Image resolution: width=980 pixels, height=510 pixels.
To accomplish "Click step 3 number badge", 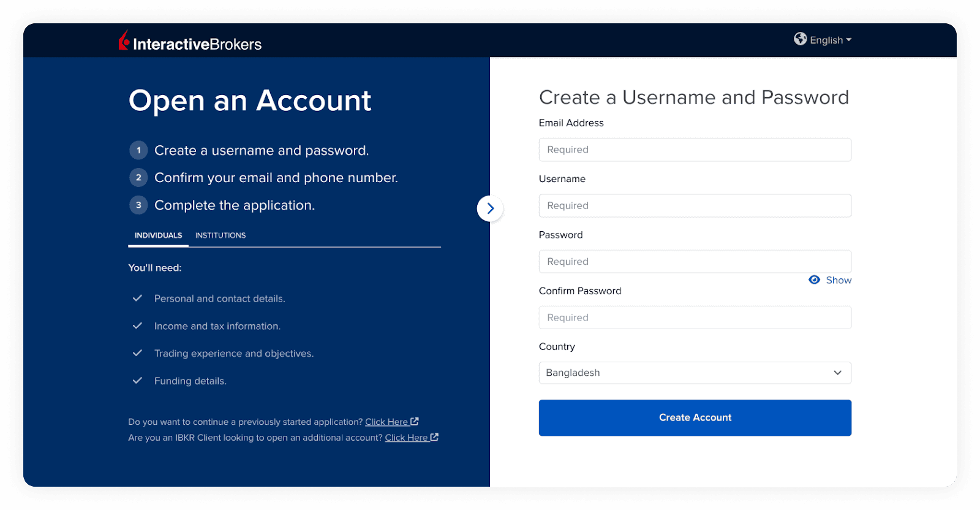I will (138, 205).
